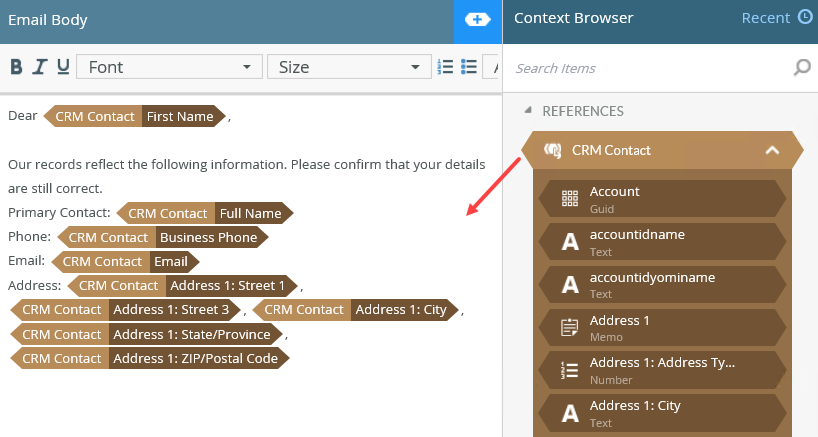The image size is (818, 437).
Task: Click the blue add button in Email Body header
Action: tap(478, 20)
